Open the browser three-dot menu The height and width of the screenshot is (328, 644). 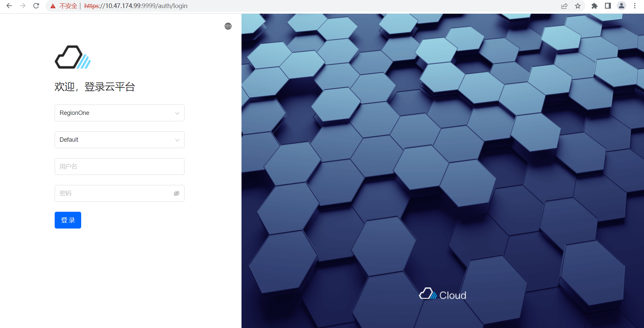tap(635, 6)
